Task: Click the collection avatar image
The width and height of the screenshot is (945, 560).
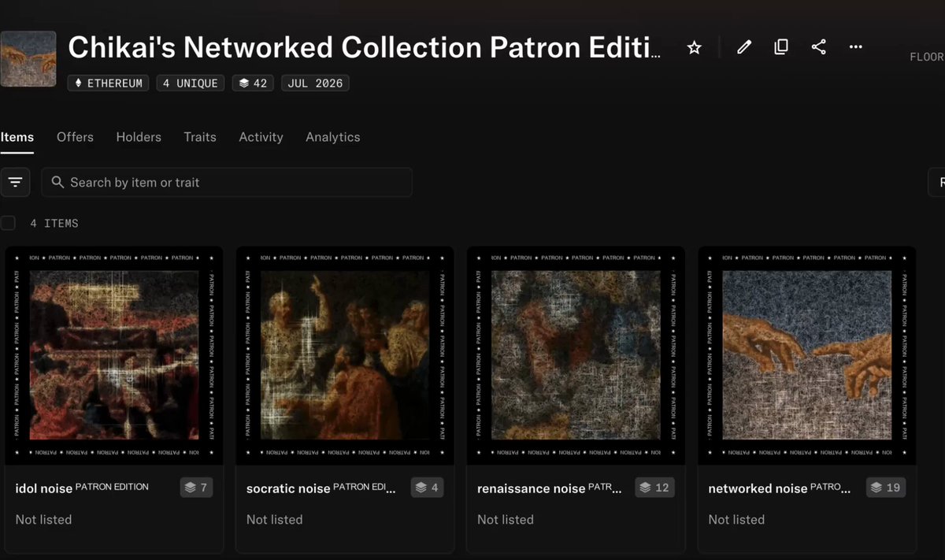Action: [x=28, y=59]
